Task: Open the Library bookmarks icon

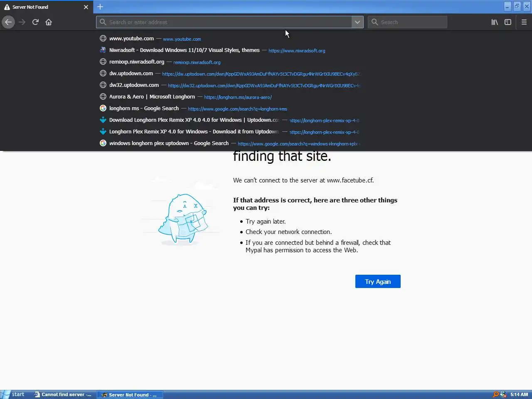Action: pos(495,22)
